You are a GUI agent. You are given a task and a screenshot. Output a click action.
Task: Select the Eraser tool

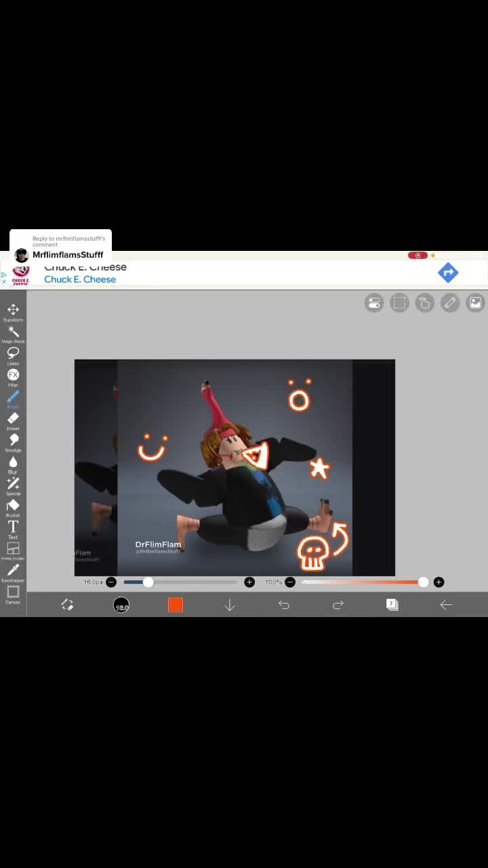[13, 421]
